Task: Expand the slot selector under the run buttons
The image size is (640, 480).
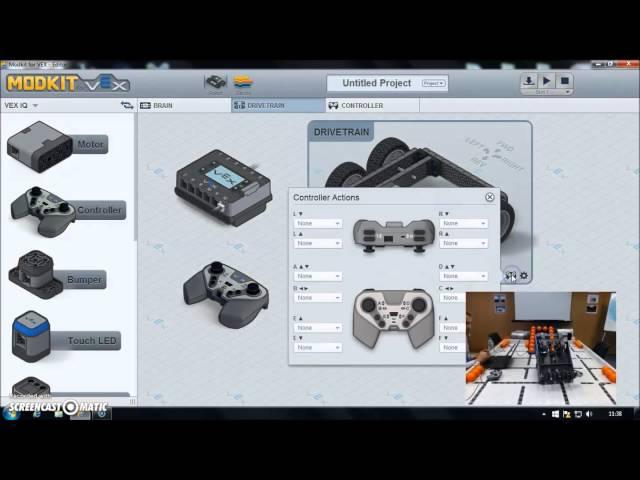Action: [547, 92]
